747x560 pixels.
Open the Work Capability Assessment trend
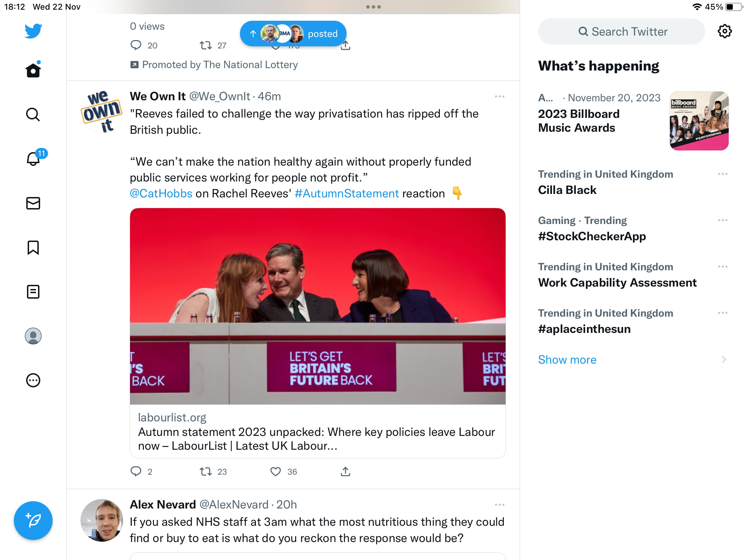[x=617, y=275]
